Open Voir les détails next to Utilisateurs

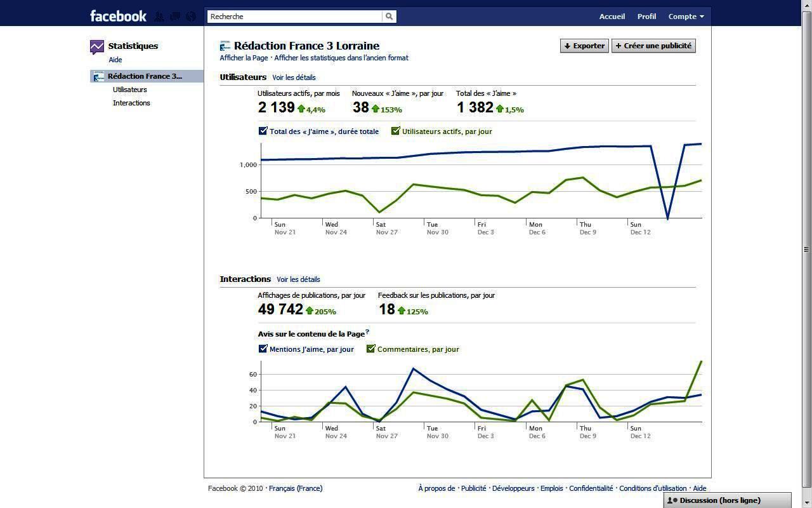294,77
